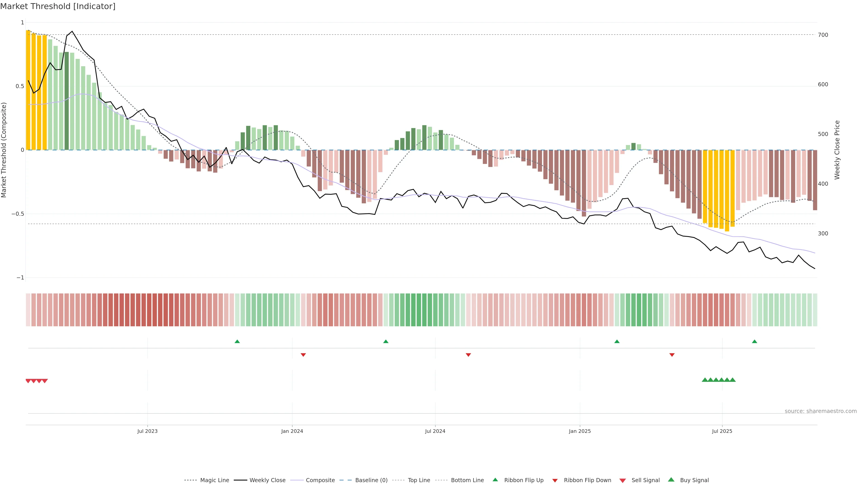Toggle Sell Signal legend entry

(x=645, y=480)
